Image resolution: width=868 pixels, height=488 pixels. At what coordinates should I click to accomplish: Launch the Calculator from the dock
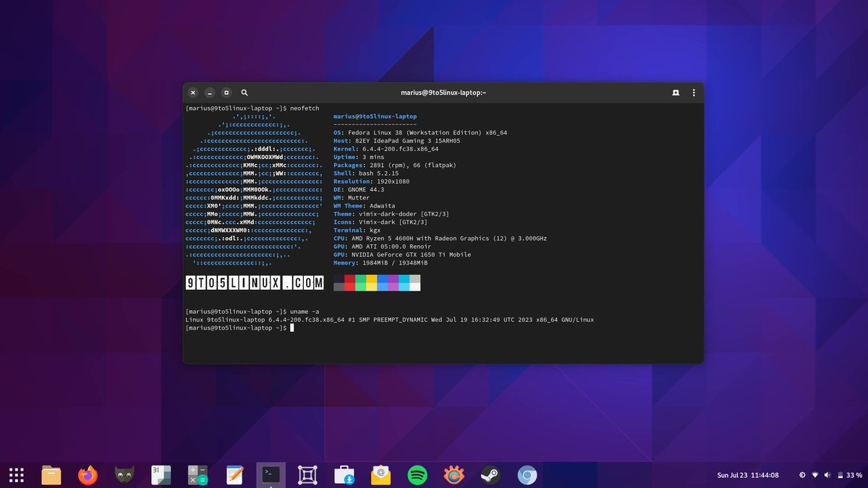tap(197, 475)
